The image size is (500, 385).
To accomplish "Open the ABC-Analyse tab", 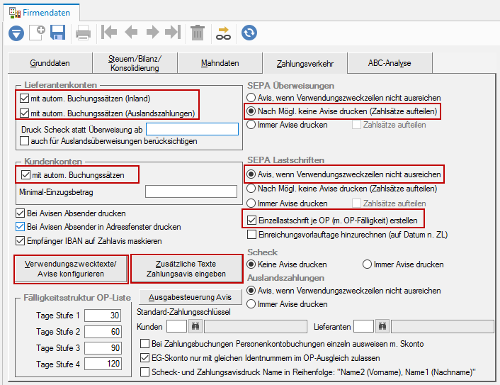I will (390, 63).
